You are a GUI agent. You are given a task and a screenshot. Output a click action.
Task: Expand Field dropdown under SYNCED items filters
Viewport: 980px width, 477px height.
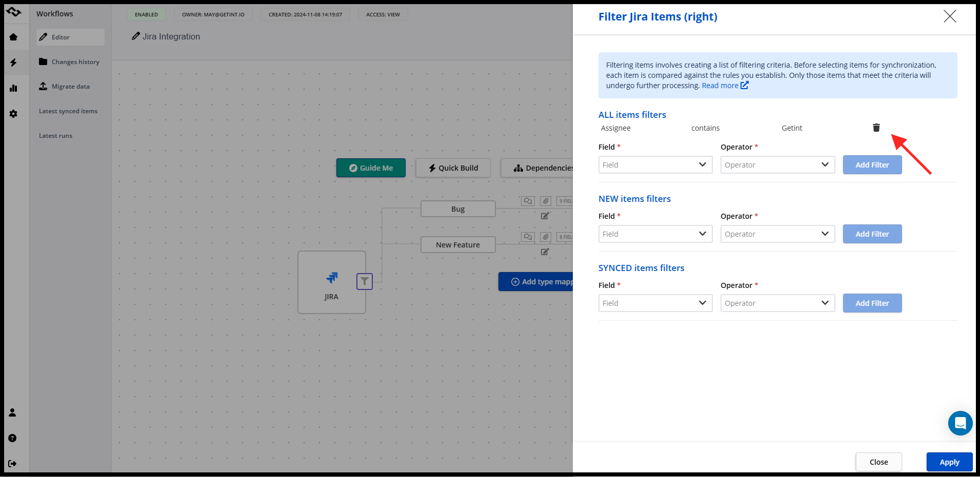click(x=655, y=303)
